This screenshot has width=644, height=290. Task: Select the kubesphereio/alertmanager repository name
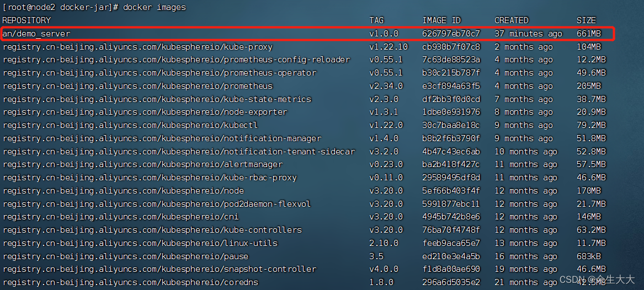142,164
